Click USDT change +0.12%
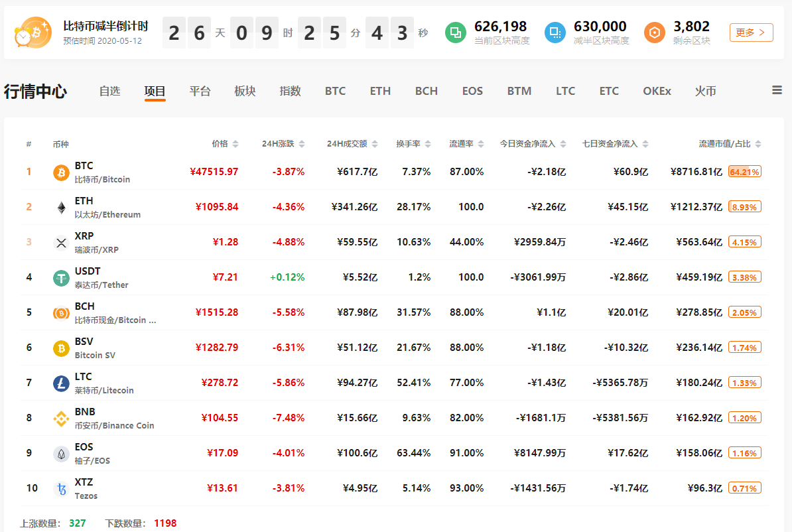The height and width of the screenshot is (532, 792). point(287,277)
